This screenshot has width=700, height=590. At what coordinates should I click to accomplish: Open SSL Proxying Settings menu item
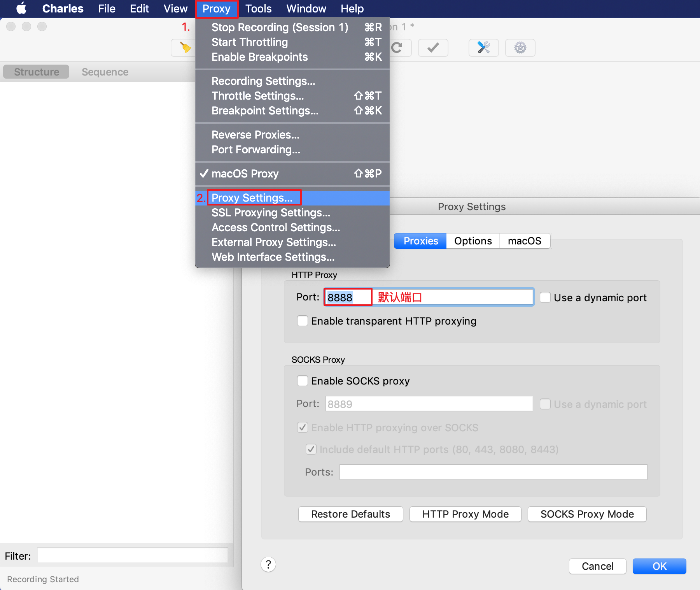[292, 212]
